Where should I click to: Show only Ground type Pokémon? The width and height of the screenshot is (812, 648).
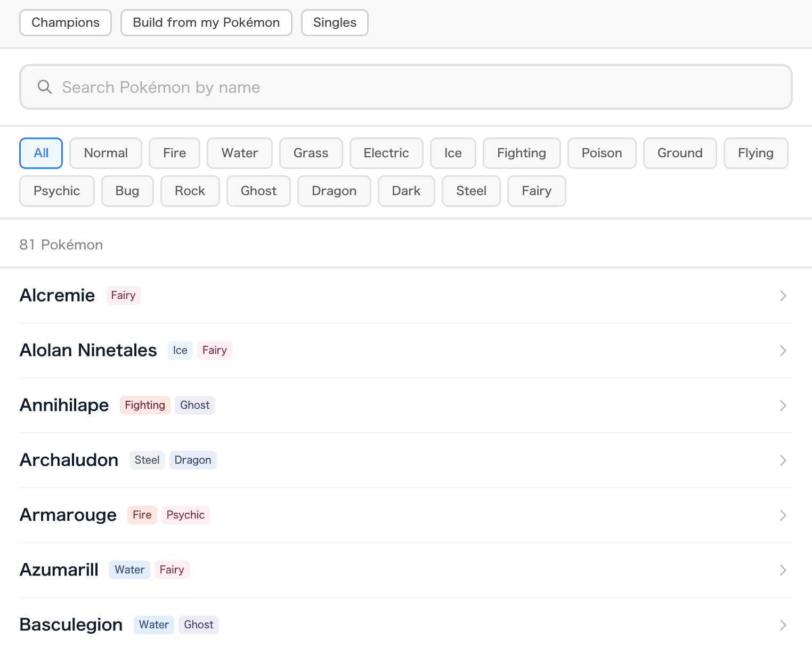tap(680, 153)
